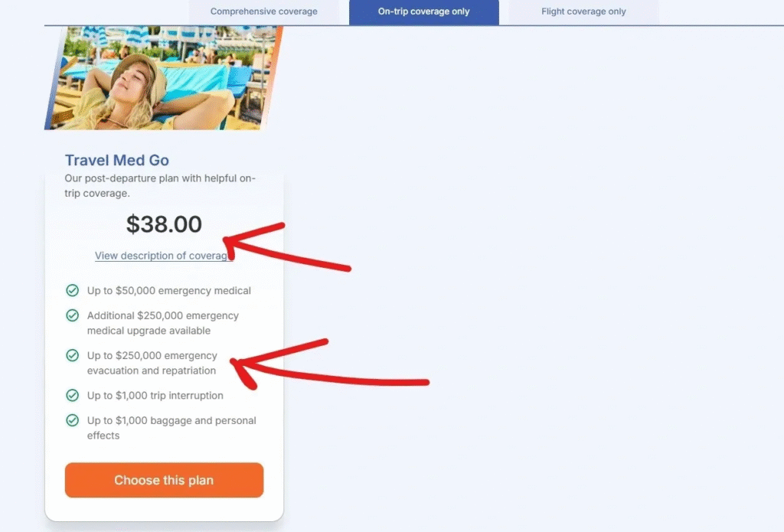Click the post-departure plan description text
The height and width of the screenshot is (532, 784).
click(160, 185)
